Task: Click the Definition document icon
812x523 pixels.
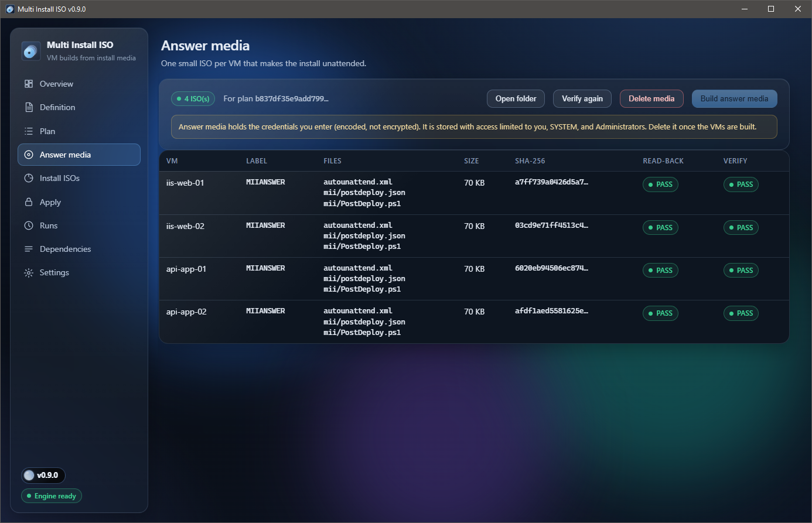Action: (29, 107)
